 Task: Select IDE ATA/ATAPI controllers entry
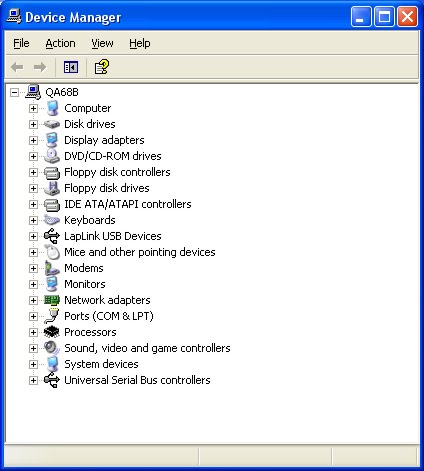(x=128, y=204)
